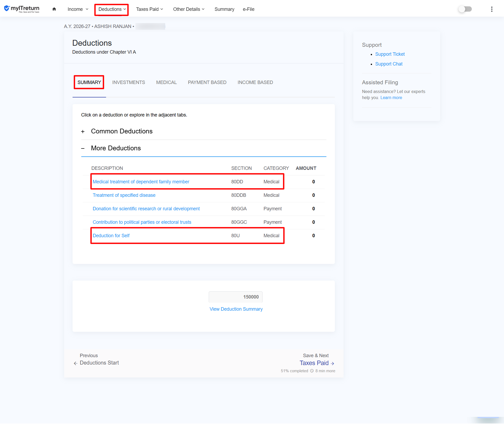
Task: Collapse the More Deductions section
Action: (203, 148)
